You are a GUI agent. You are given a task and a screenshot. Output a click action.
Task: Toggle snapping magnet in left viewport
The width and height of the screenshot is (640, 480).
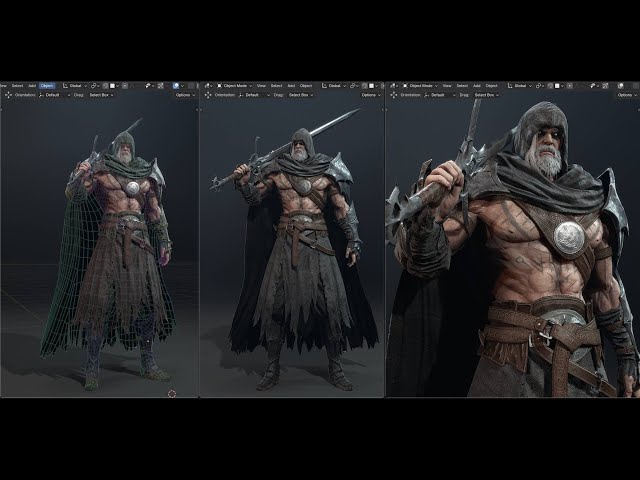[x=105, y=86]
